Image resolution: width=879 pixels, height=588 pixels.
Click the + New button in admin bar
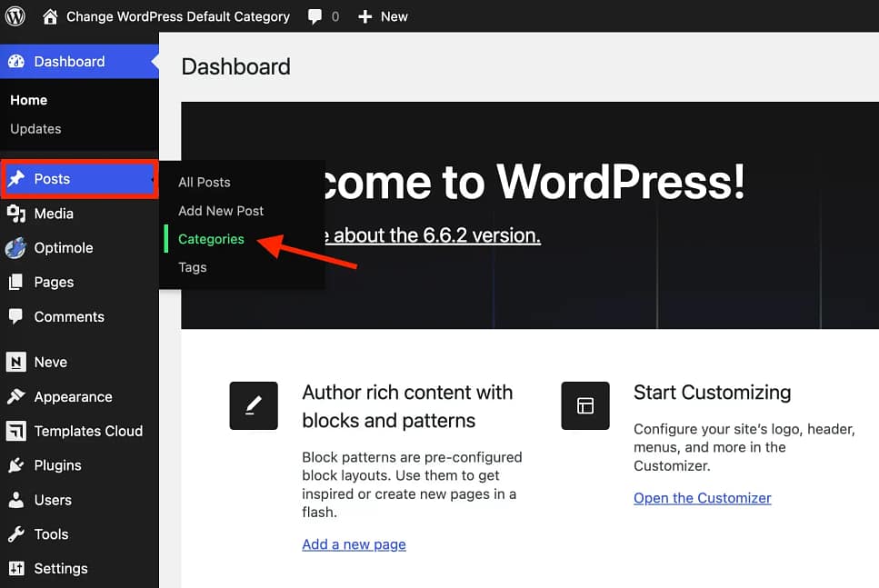[383, 15]
